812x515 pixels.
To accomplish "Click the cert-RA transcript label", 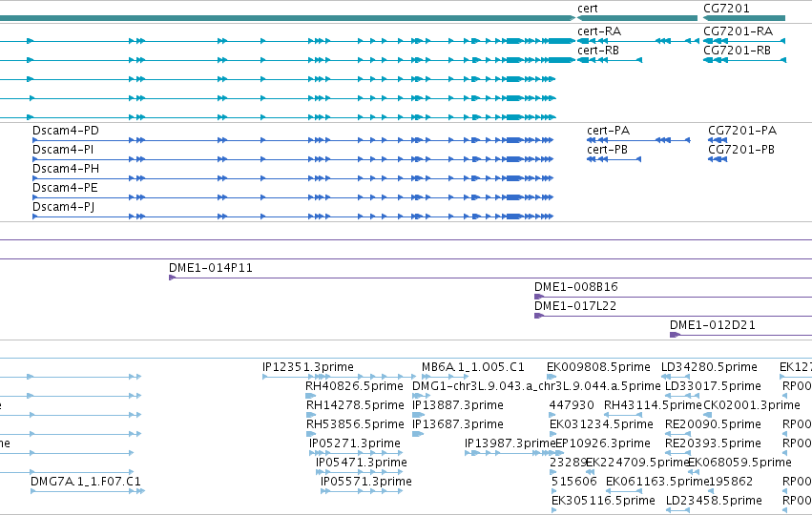I will click(x=599, y=31).
